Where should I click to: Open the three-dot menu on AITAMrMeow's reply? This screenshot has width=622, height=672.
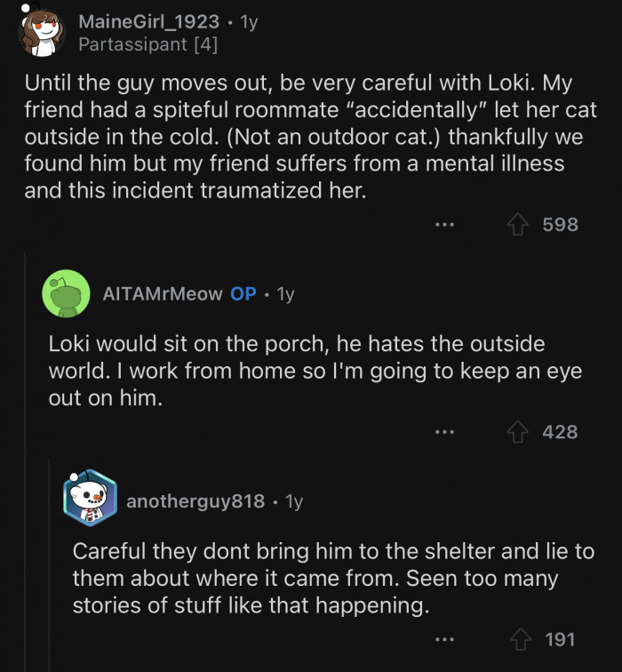444,432
